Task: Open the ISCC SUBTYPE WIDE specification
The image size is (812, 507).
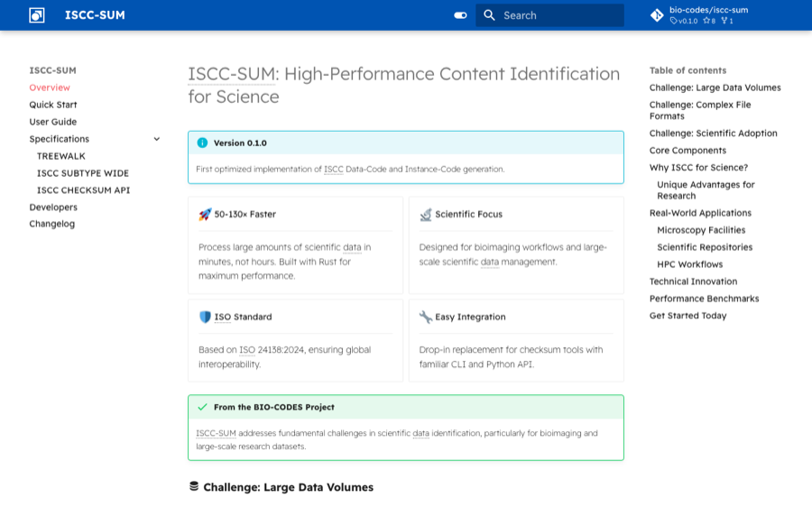Action: (x=83, y=173)
